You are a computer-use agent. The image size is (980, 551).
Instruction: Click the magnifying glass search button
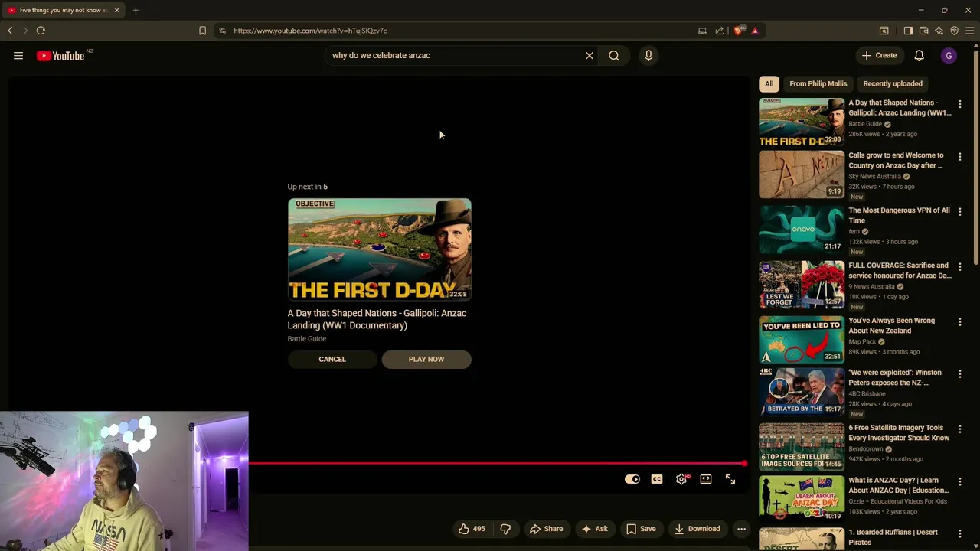pos(614,55)
